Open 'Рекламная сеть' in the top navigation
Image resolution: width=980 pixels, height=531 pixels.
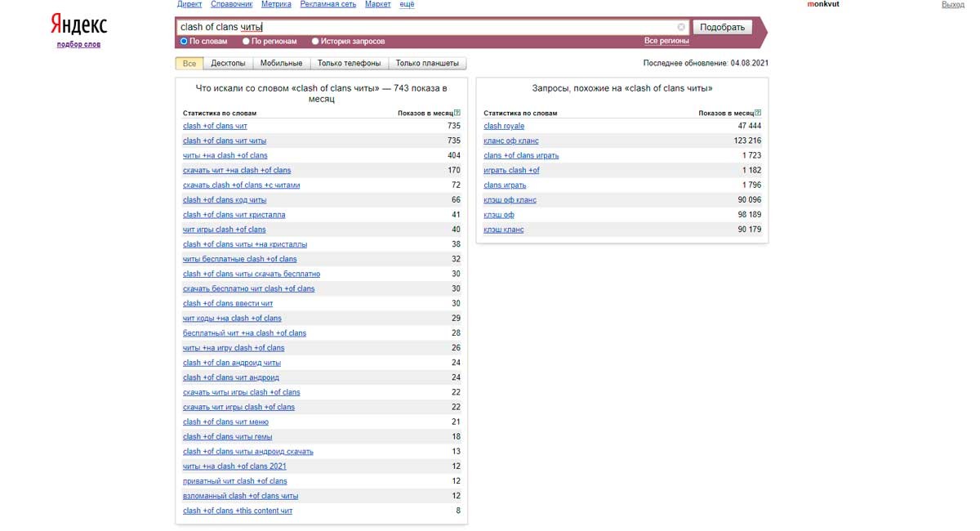point(328,5)
